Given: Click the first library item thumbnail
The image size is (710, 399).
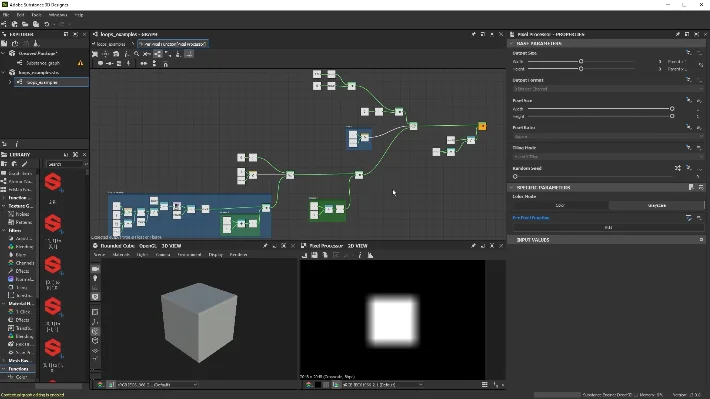Looking at the screenshot, I should (53, 182).
